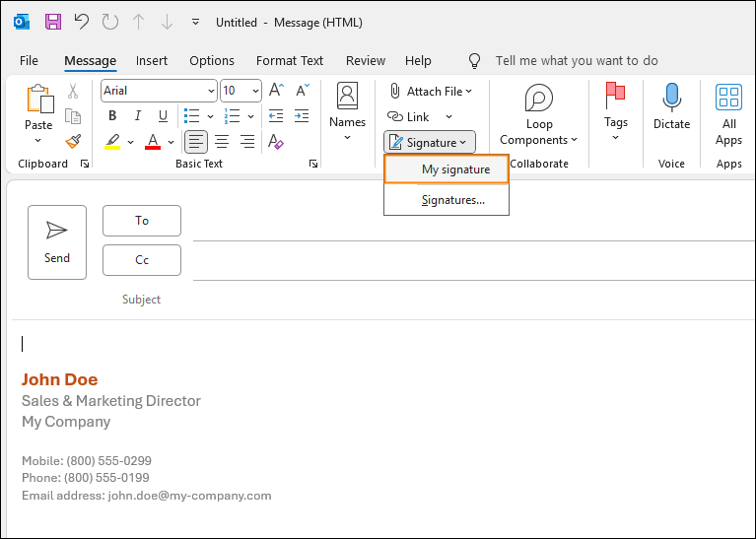Toggle Align Left paragraph alignment
Image resolution: width=756 pixels, height=539 pixels.
196,142
